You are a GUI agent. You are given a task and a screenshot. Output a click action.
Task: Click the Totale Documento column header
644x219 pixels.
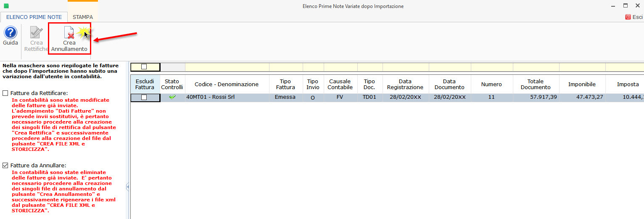coord(536,84)
